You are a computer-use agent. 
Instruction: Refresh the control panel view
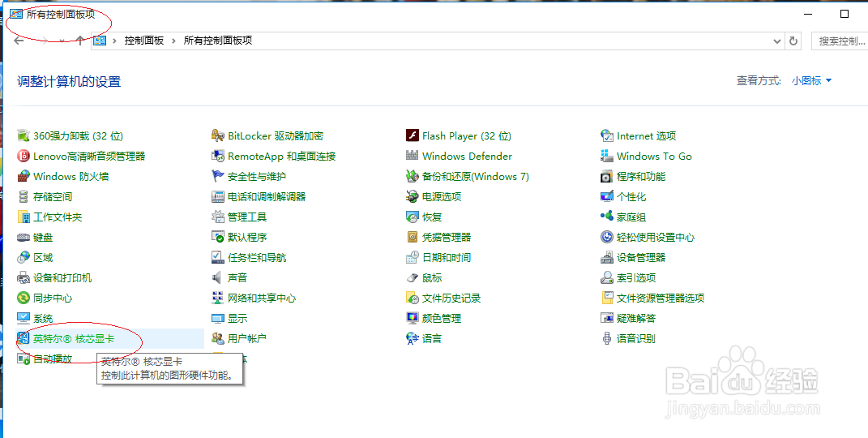[793, 41]
